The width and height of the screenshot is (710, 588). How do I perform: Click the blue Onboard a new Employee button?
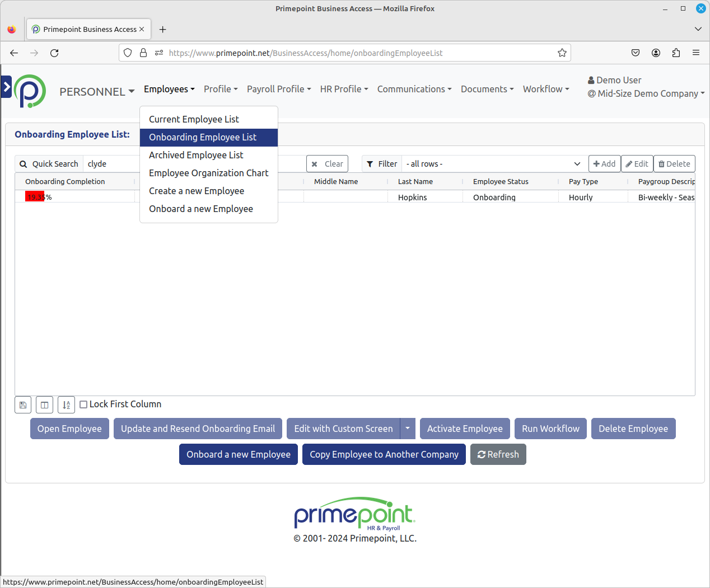click(x=239, y=454)
